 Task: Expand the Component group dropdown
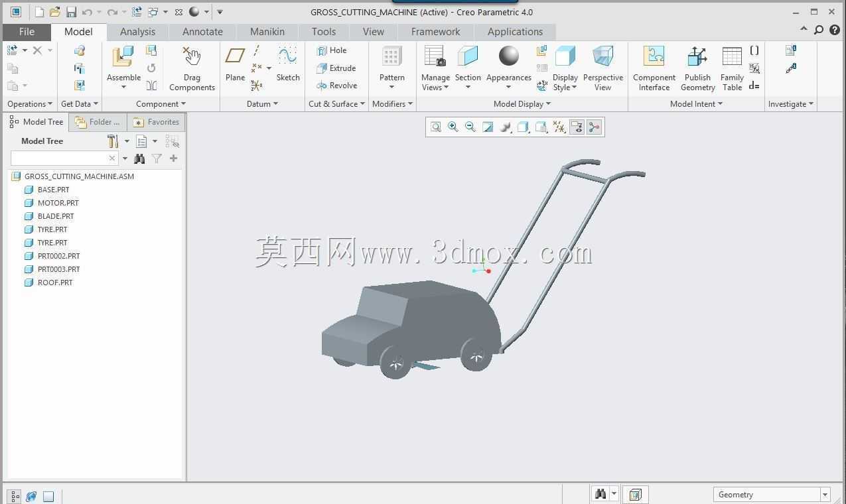(161, 104)
